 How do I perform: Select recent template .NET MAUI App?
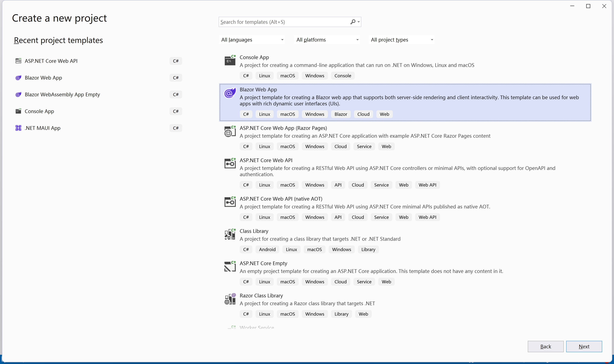tap(99, 128)
